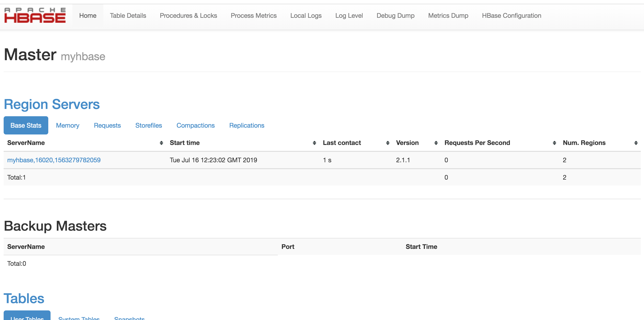Viewport: 644px width, 320px height.
Task: View Local Logs
Action: [306, 15]
